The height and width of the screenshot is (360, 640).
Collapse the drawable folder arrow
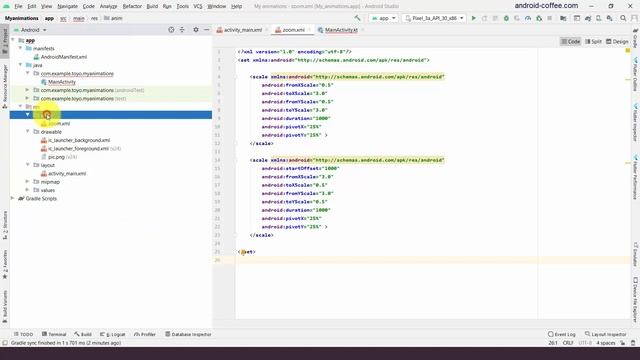(27, 131)
